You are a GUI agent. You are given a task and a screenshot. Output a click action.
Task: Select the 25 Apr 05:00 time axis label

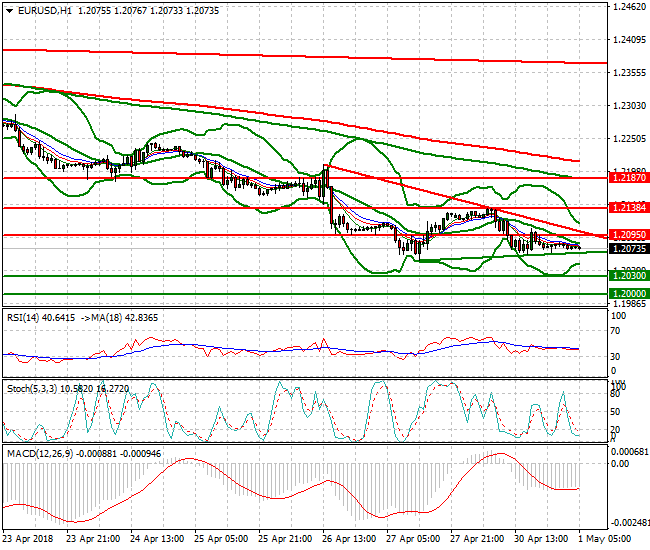[x=221, y=539]
